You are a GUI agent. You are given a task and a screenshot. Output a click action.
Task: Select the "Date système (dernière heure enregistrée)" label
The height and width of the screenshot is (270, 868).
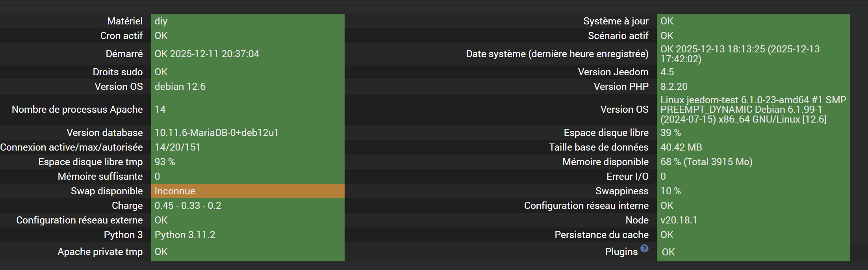point(557,54)
